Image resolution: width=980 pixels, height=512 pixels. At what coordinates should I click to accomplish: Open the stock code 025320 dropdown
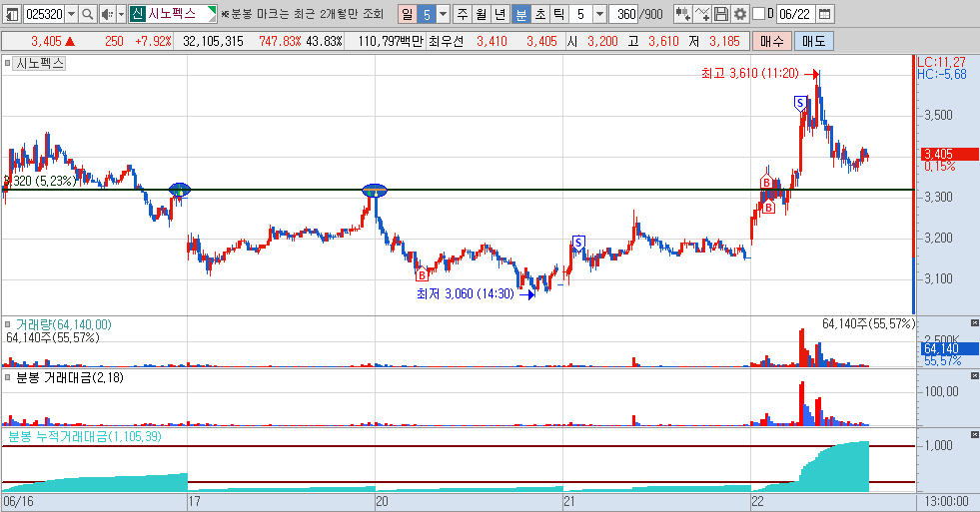pos(71,14)
